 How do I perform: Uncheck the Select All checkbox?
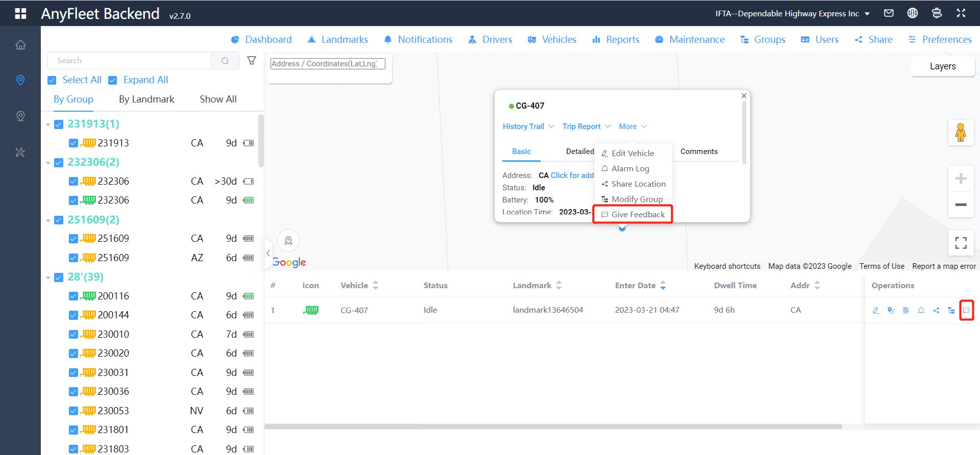point(52,81)
